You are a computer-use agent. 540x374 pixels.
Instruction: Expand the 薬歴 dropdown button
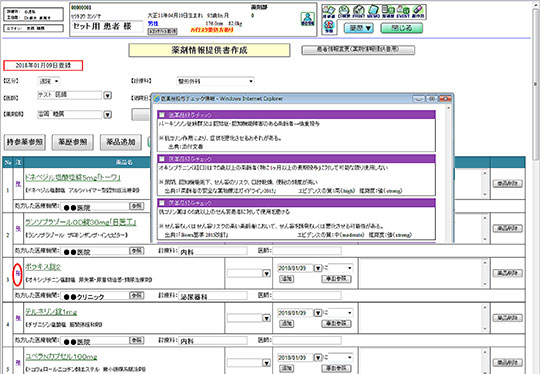359,28
